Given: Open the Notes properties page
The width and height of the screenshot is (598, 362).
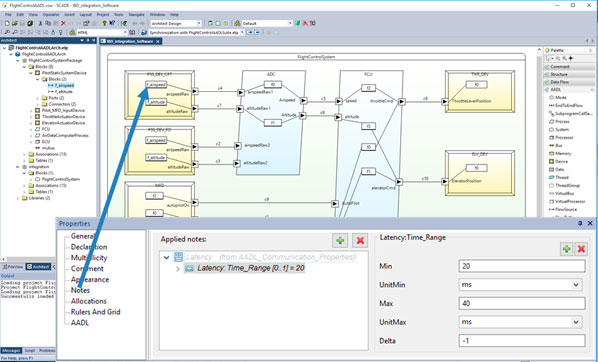Looking at the screenshot, I should tap(80, 290).
